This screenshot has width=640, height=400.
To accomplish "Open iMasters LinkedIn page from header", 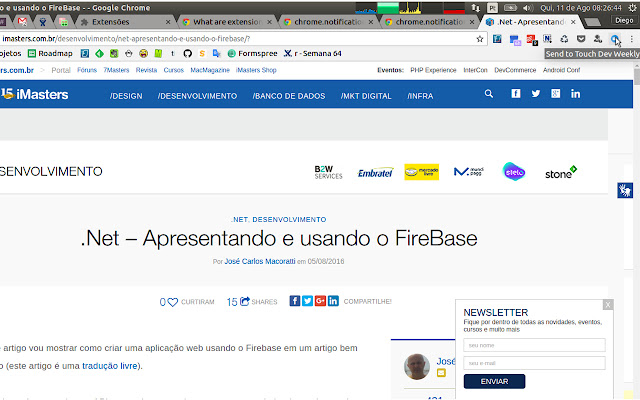I will [x=576, y=94].
